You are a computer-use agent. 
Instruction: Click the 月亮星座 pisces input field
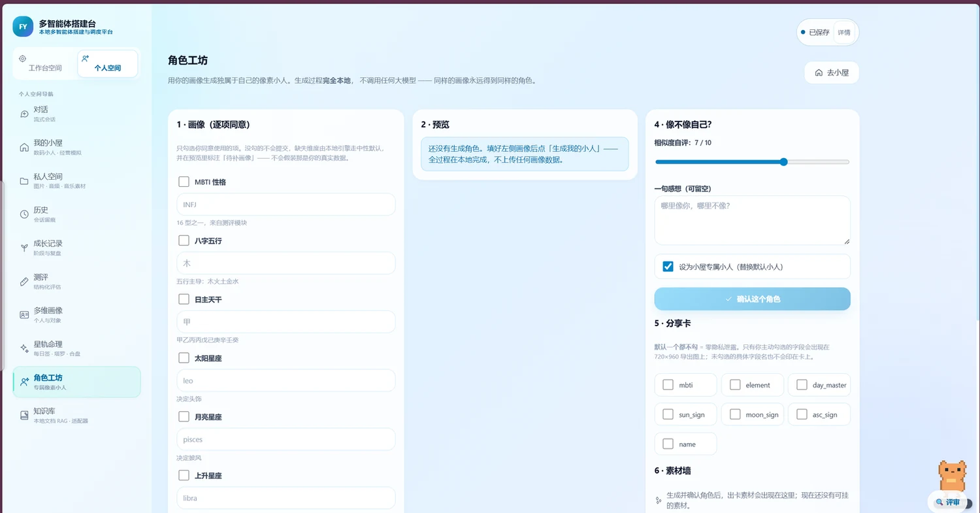coord(286,439)
